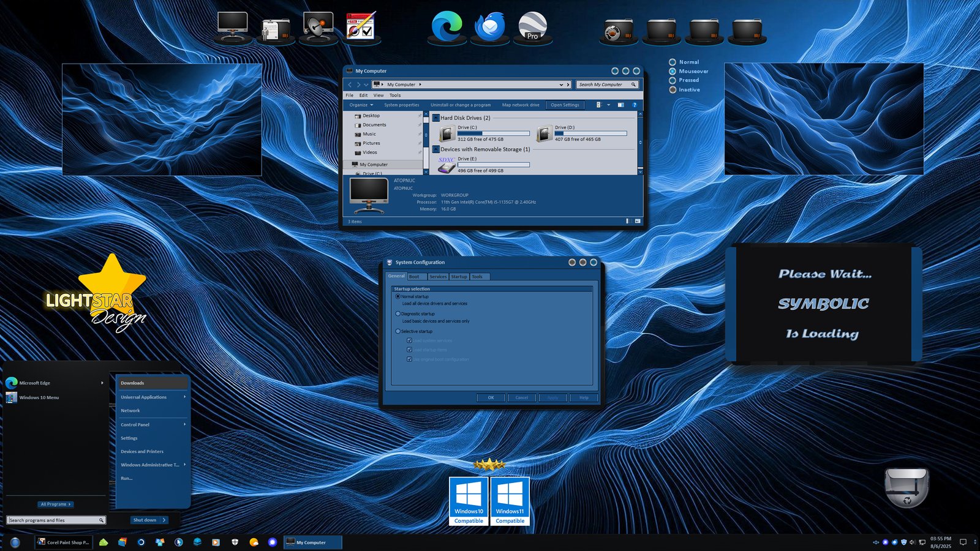Viewport: 980px width, 551px height.
Task: Click the Drive (C:) capacity bar
Action: [493, 133]
